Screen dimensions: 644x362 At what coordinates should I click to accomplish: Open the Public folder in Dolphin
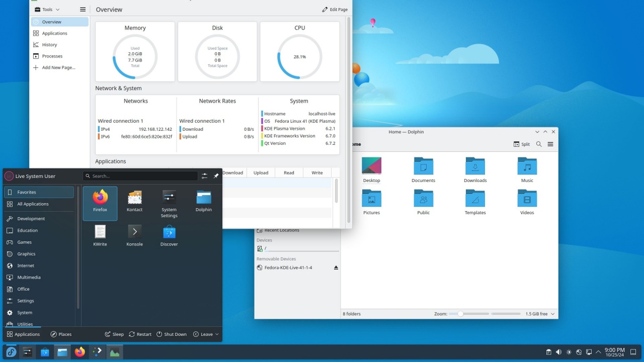423,202
